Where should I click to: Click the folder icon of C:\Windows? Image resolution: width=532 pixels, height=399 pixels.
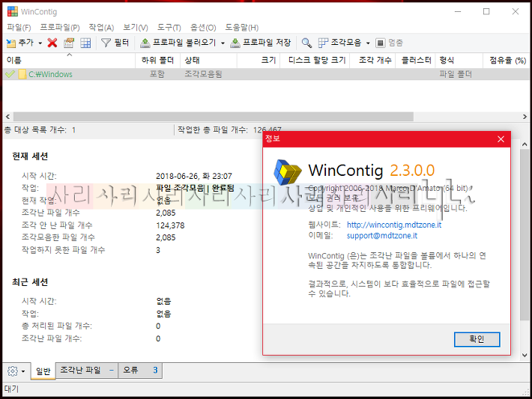(x=22, y=74)
